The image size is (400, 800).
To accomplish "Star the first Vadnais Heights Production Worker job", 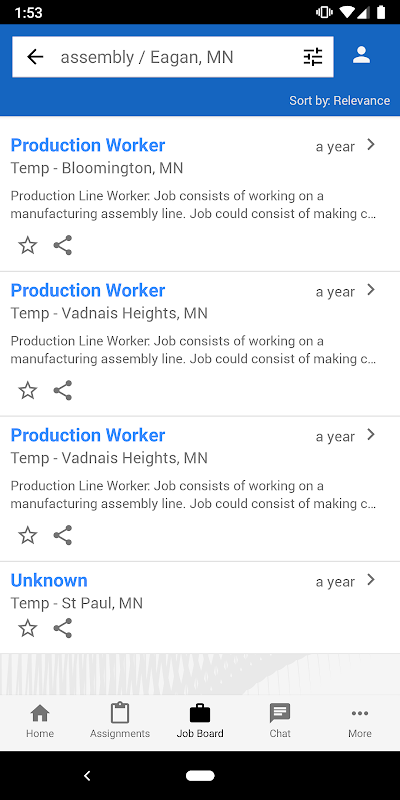I will 28,390.
